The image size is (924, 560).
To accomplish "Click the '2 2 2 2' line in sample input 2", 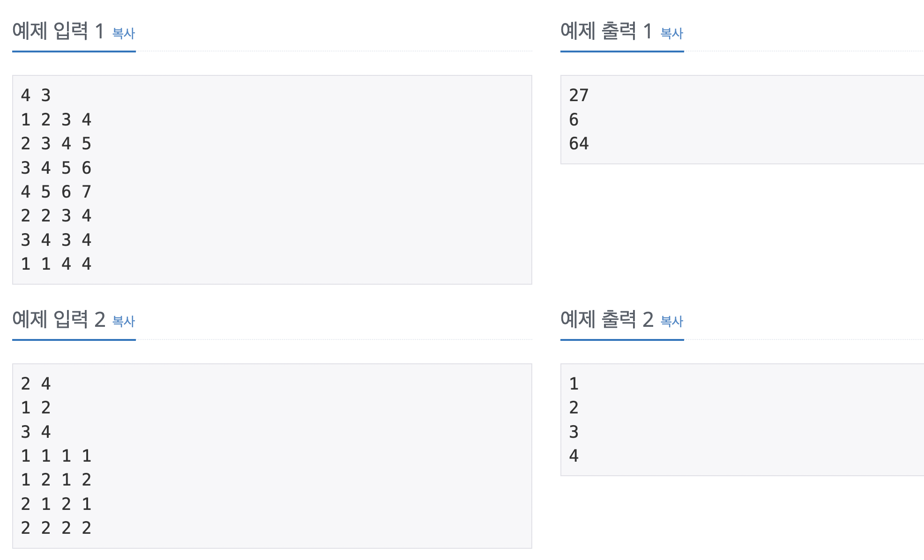I will coord(56,528).
